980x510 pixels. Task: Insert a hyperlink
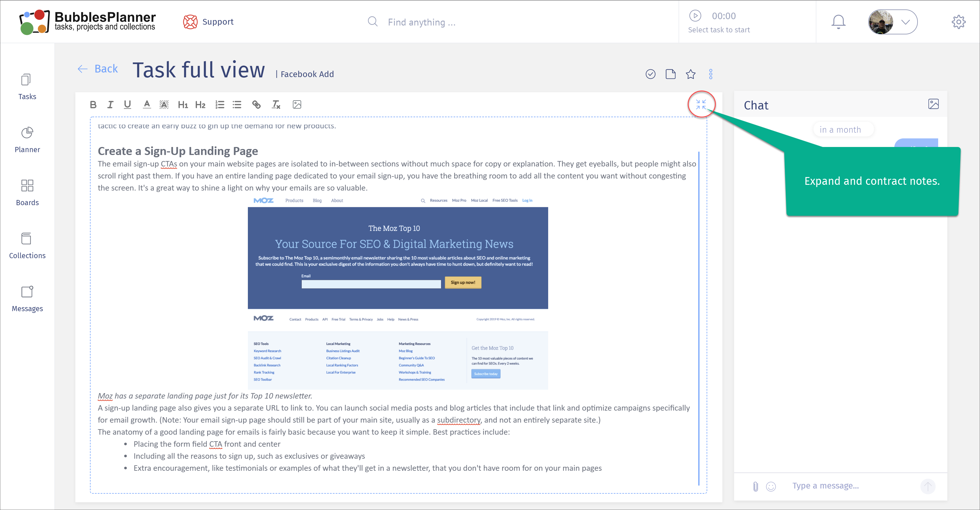tap(256, 105)
